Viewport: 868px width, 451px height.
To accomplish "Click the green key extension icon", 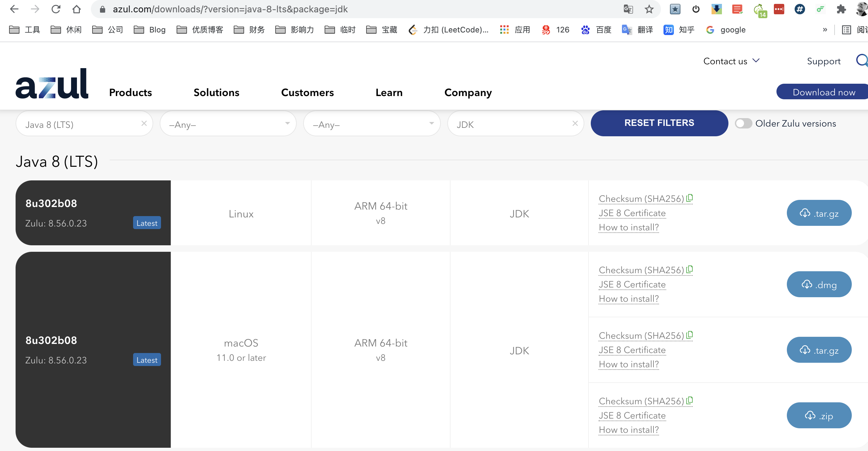I will 820,9.
